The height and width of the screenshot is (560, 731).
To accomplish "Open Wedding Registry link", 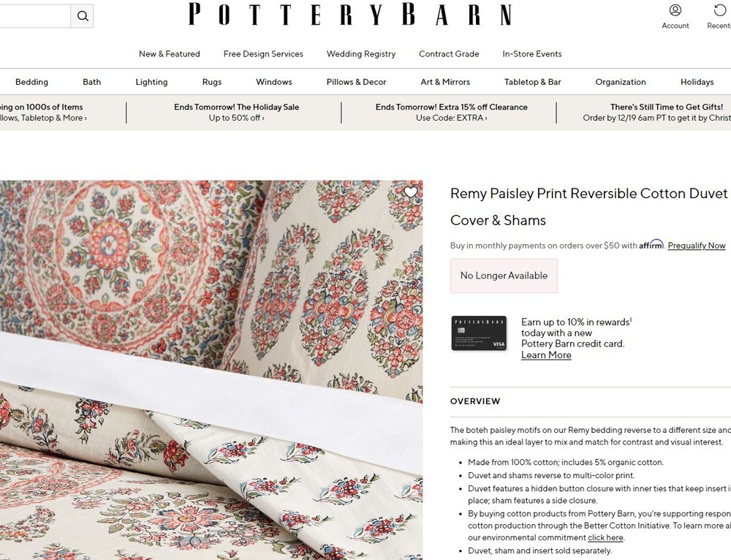I will pyautogui.click(x=361, y=53).
